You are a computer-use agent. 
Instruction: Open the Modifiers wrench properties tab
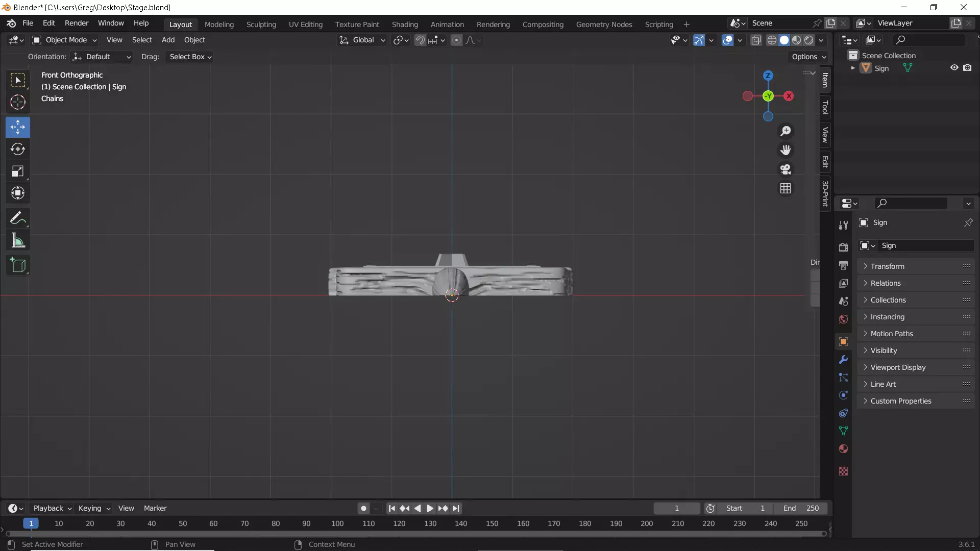click(843, 360)
